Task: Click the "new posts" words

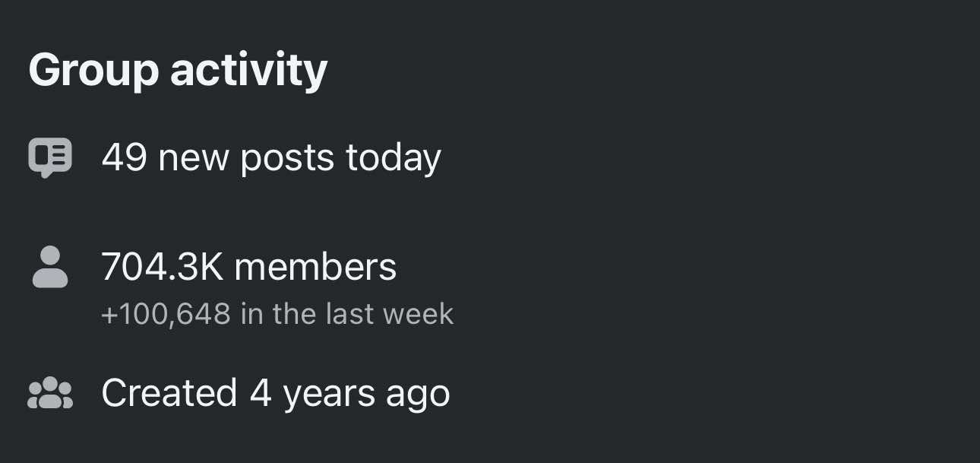Action: pyautogui.click(x=246, y=158)
